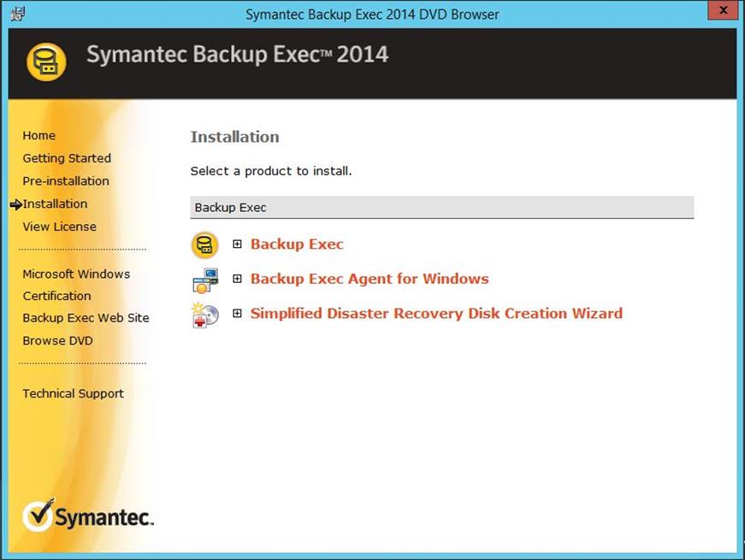Click the Symantec Backup Exec header logo

46,62
